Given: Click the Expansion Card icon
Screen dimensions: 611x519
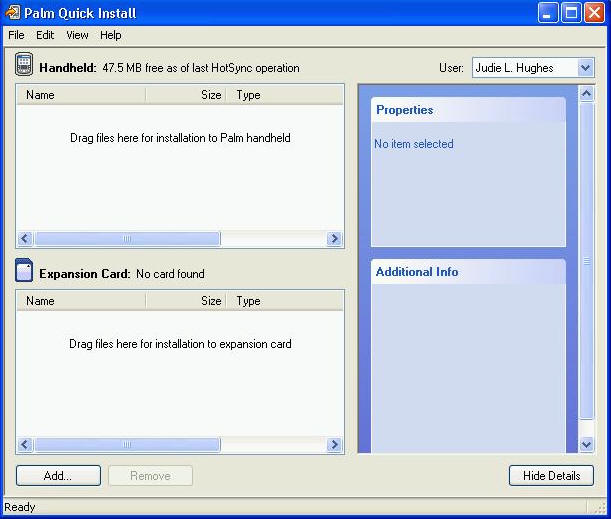Looking at the screenshot, I should point(25,272).
